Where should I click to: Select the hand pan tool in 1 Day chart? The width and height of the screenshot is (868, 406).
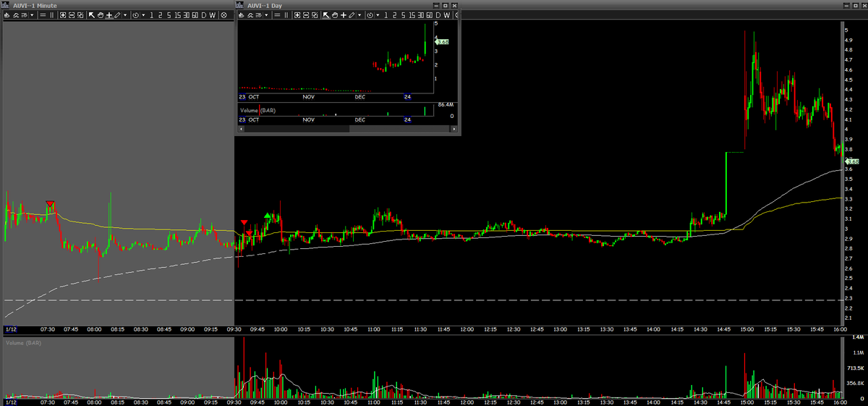pyautogui.click(x=335, y=15)
